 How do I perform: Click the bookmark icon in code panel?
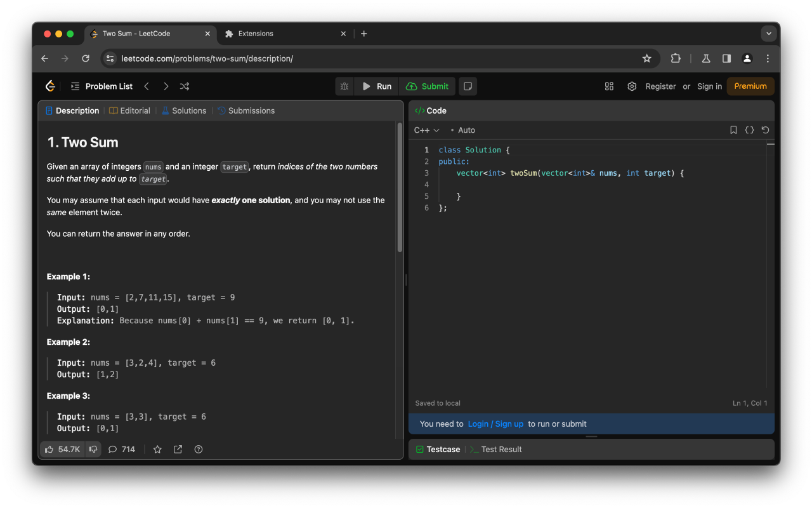coord(733,130)
